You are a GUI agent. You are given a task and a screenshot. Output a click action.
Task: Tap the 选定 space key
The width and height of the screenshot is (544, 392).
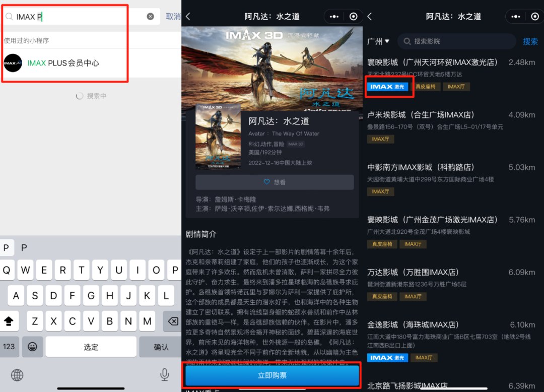pos(91,347)
